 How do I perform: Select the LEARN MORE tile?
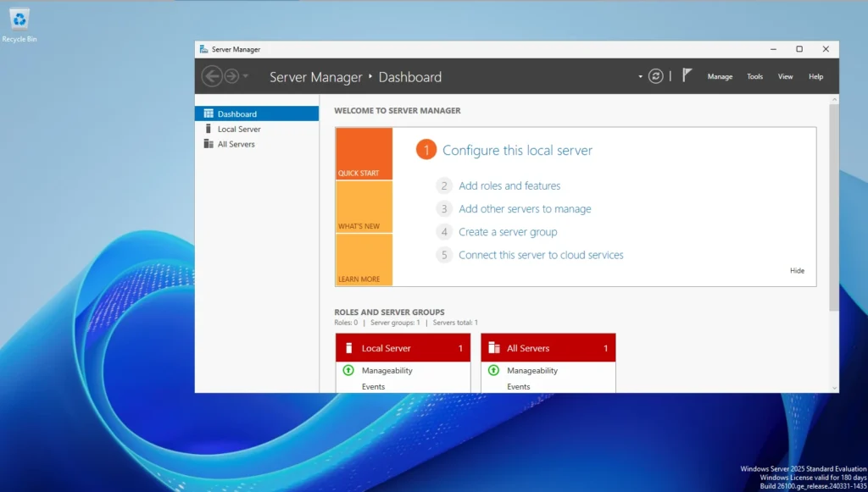364,260
